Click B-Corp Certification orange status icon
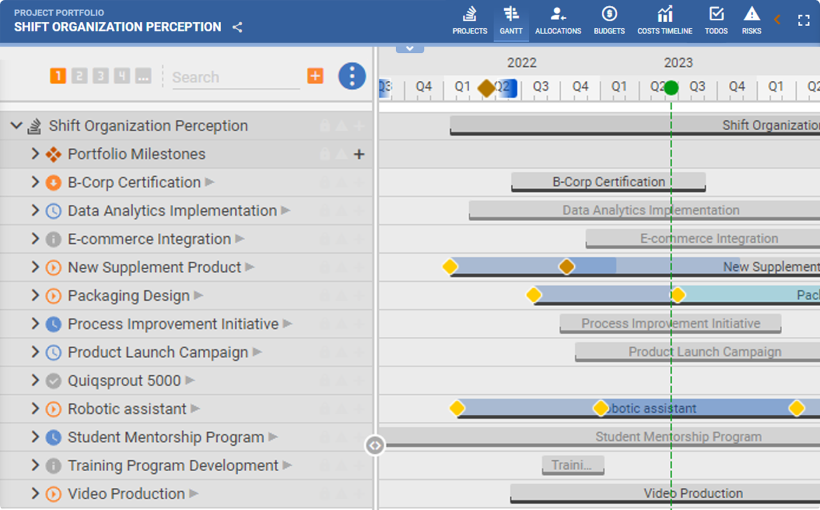820x510 pixels. pyautogui.click(x=53, y=183)
